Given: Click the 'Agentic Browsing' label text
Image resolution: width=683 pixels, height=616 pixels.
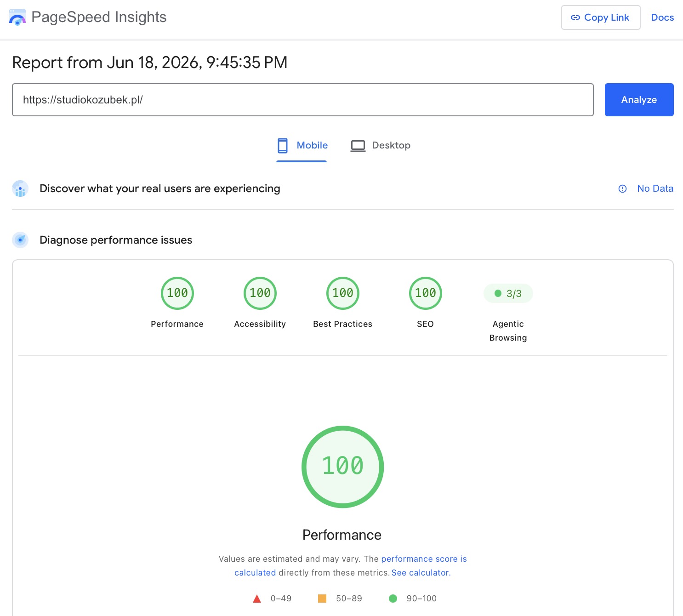Looking at the screenshot, I should click(x=508, y=331).
